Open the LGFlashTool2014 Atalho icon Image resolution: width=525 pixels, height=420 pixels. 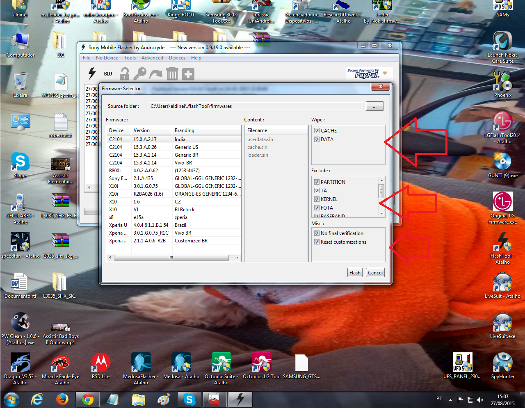coord(502,128)
